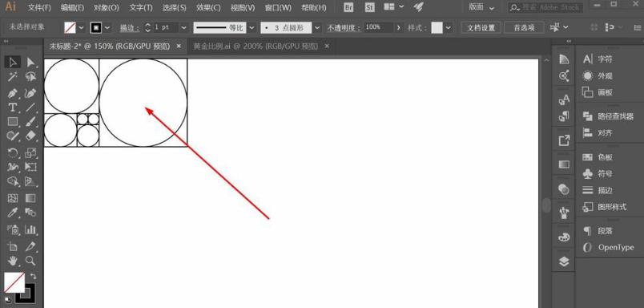644x308 pixels.
Task: Swap fill and stroke colors
Action: click(x=34, y=277)
